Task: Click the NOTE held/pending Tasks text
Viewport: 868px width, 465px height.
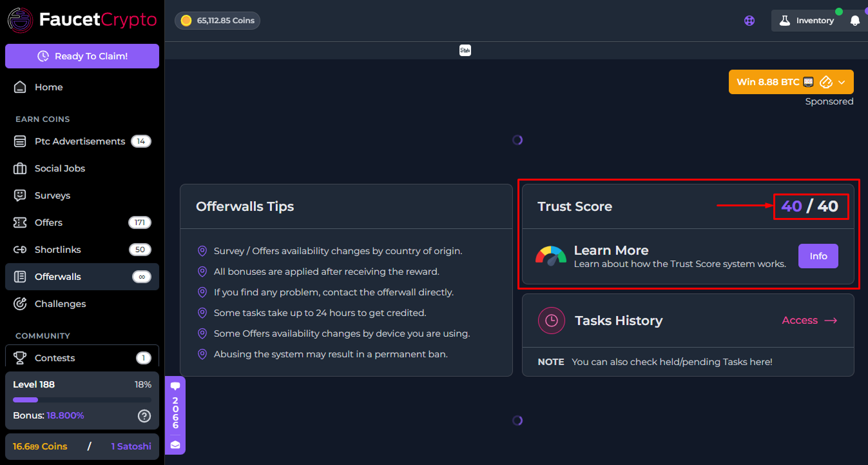Action: coord(655,362)
